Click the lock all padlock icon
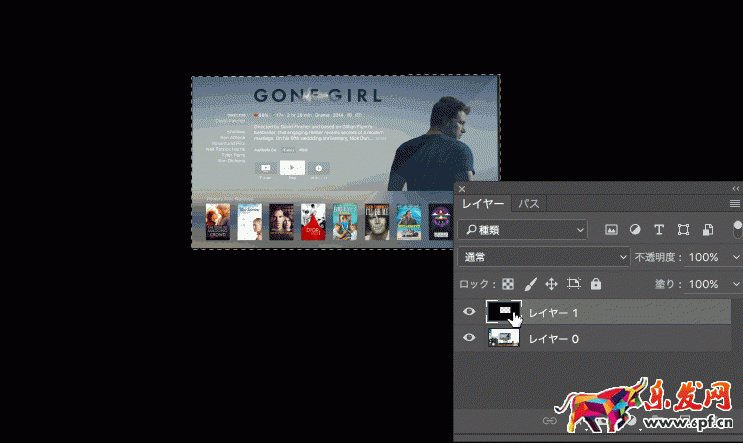Image resolution: width=743 pixels, height=443 pixels. 596,284
